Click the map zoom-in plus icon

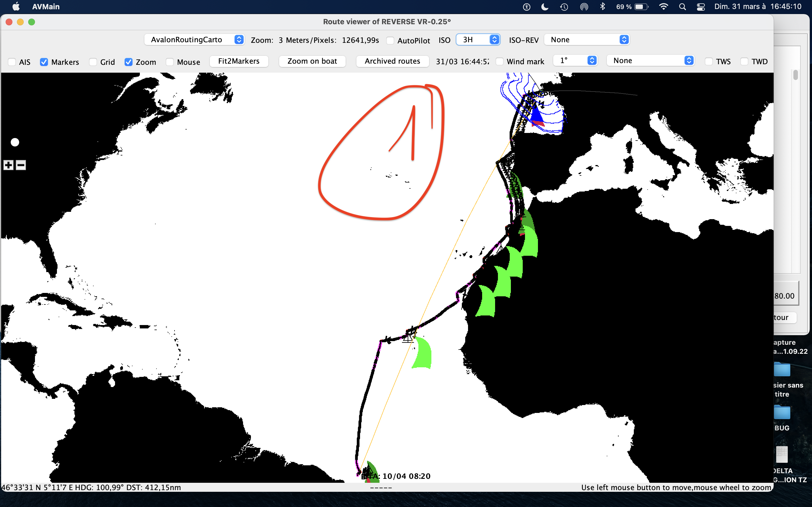coord(9,165)
